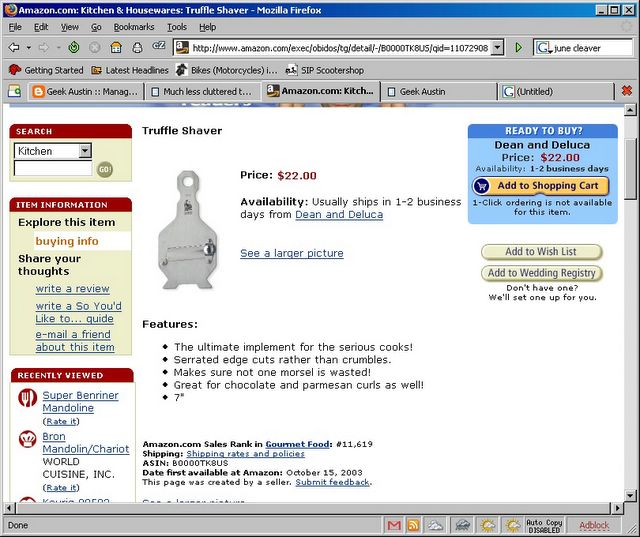Open the Back history dropdown arrow
The height and width of the screenshot is (537, 640).
coord(29,48)
